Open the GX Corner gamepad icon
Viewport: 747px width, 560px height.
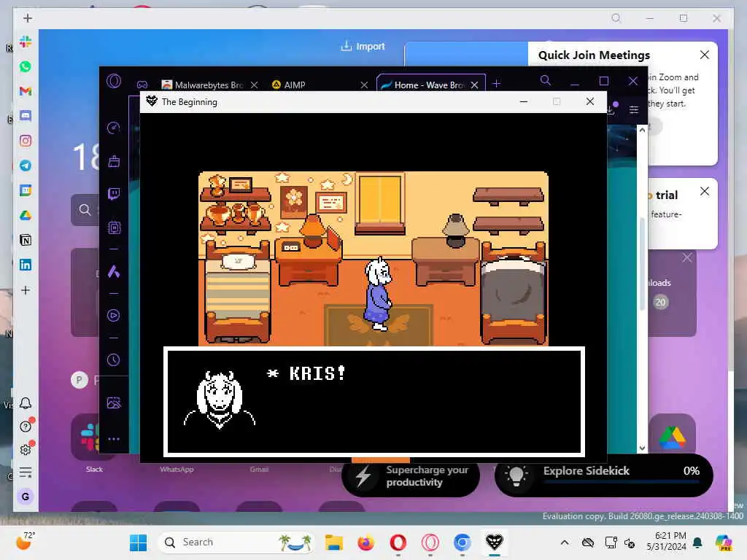tap(142, 85)
